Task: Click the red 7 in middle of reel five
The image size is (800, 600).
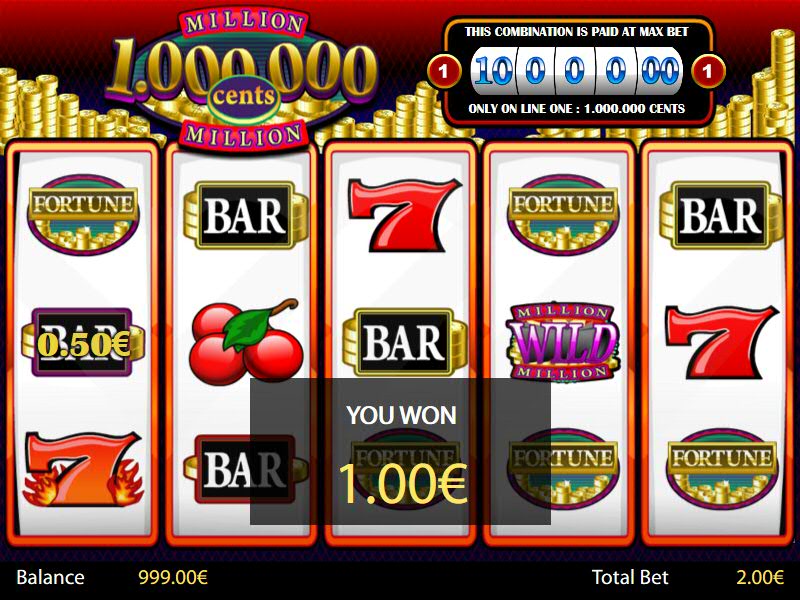Action: (721, 342)
